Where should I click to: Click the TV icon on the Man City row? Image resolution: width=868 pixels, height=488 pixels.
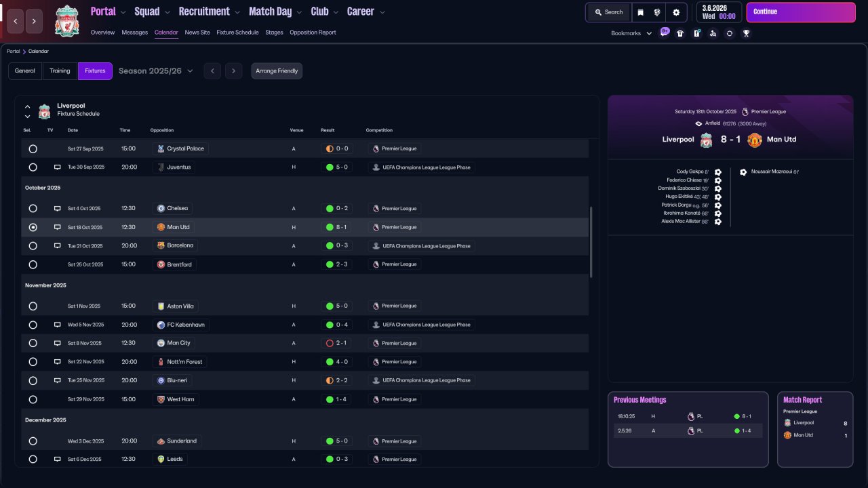58,343
